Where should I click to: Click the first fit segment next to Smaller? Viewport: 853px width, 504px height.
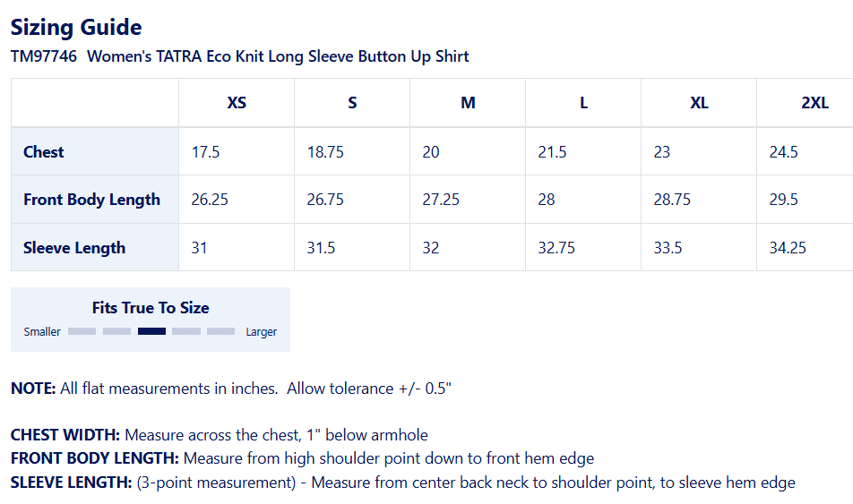[82, 331]
